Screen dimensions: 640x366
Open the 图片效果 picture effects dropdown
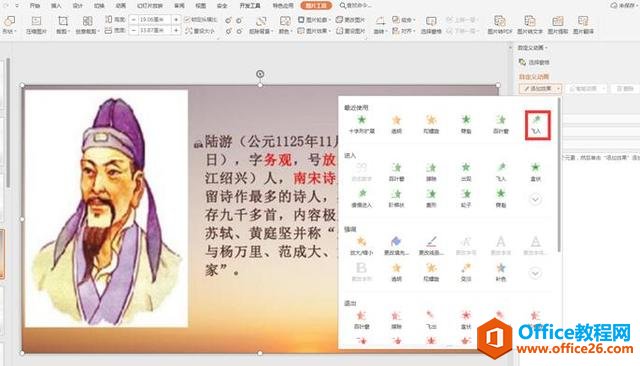tap(314, 31)
